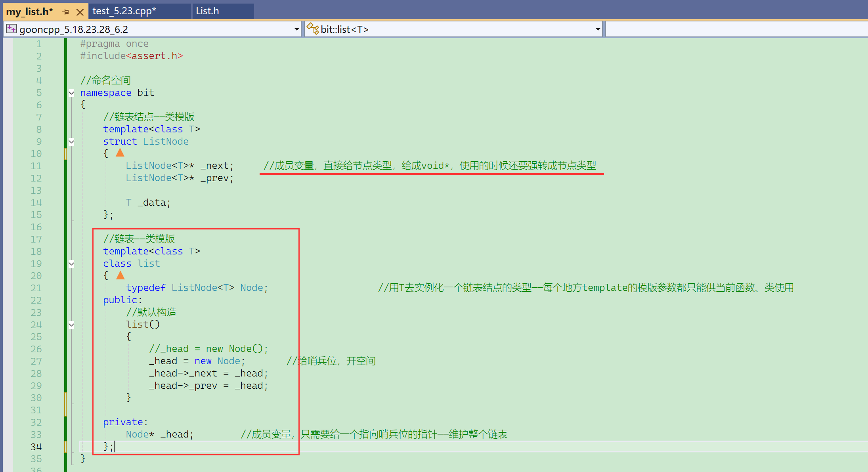This screenshot has height=472, width=868.
Task: Open the empty members dropdown field
Action: click(736, 29)
